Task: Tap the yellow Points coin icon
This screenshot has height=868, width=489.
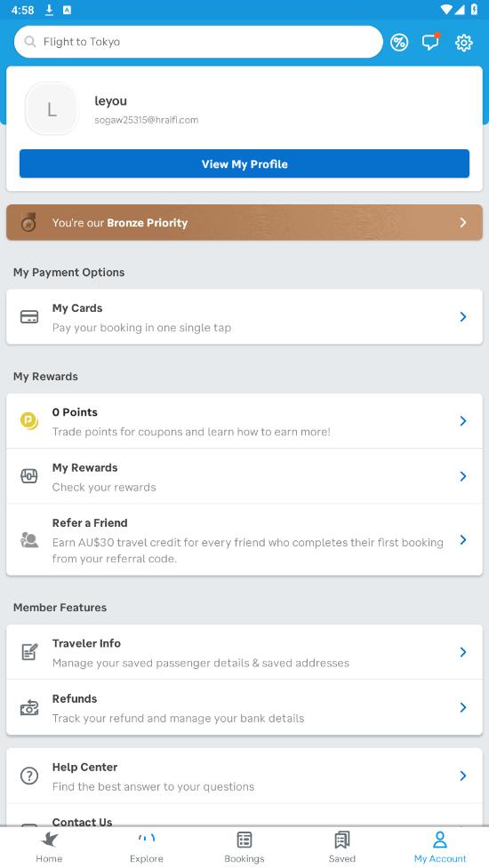Action: click(29, 421)
